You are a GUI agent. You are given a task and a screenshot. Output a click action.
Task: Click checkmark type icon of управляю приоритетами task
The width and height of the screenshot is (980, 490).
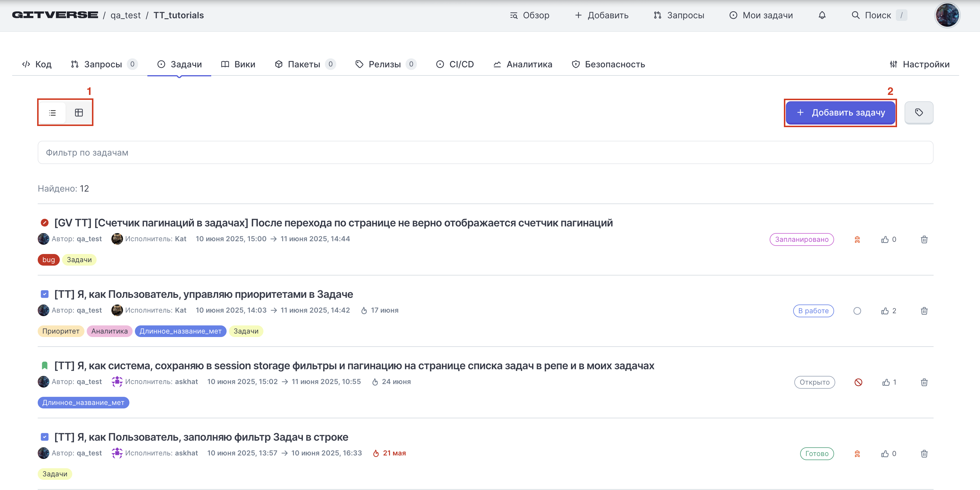44,294
